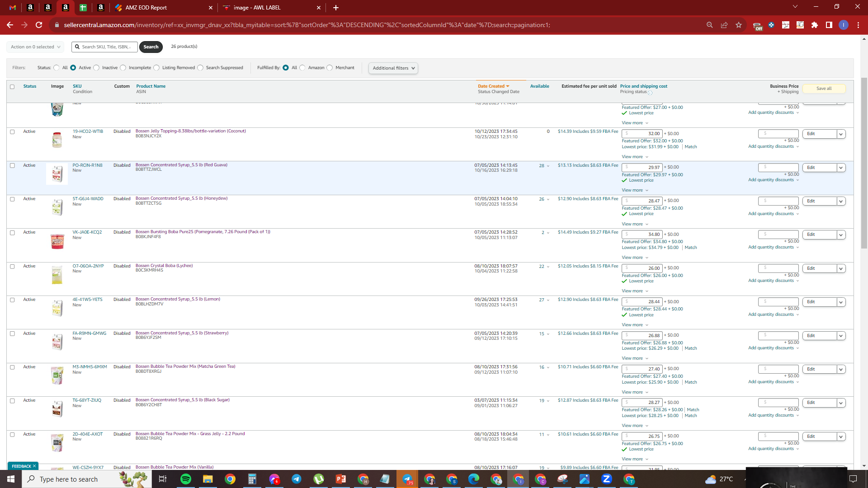Open Task View on the taskbar
The image size is (868, 488).
click(x=163, y=479)
